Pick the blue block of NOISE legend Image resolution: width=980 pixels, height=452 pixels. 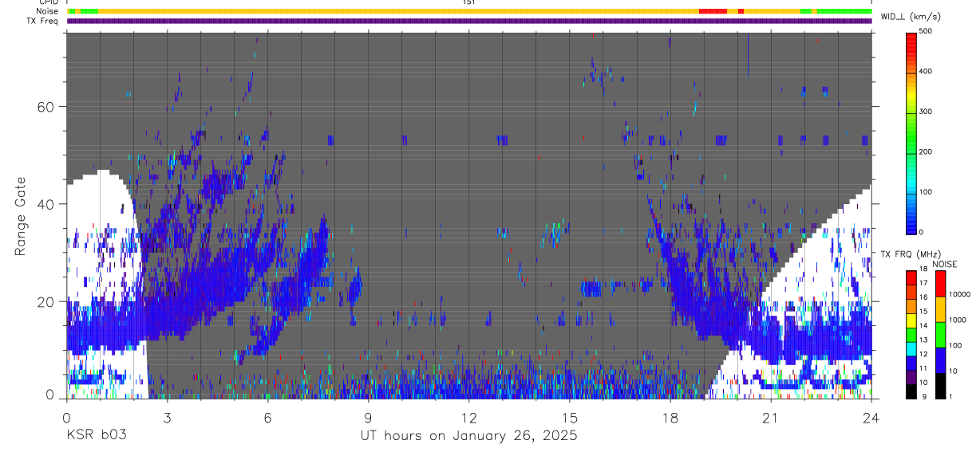coord(940,360)
